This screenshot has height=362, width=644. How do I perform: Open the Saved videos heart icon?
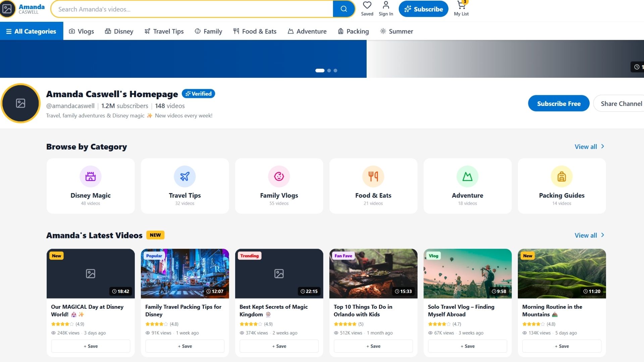pyautogui.click(x=367, y=6)
